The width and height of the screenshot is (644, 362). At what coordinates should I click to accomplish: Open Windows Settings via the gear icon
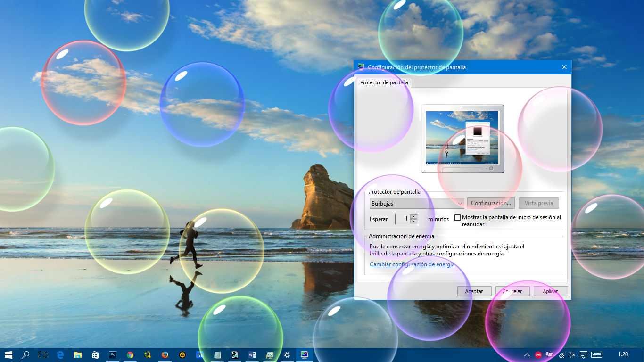pyautogui.click(x=287, y=355)
